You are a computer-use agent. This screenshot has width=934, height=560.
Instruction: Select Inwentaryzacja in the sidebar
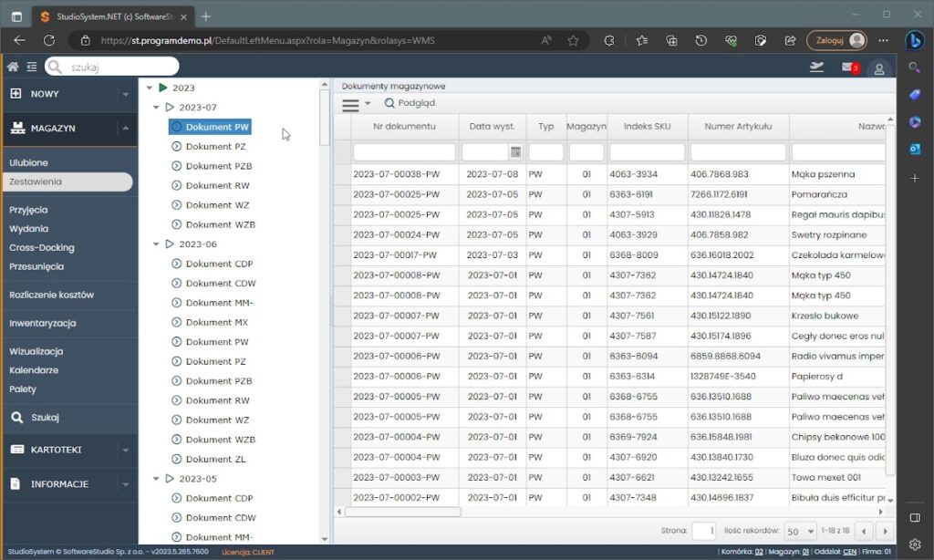point(42,323)
